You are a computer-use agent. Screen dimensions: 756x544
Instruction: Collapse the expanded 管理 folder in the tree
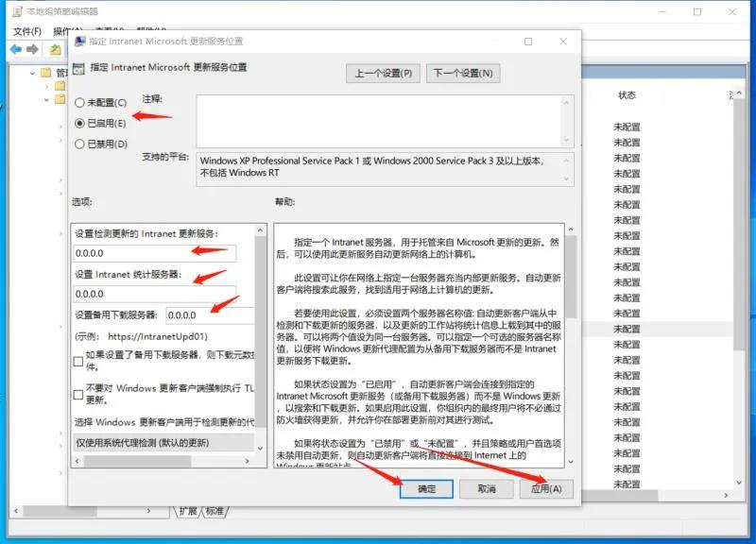[32, 73]
